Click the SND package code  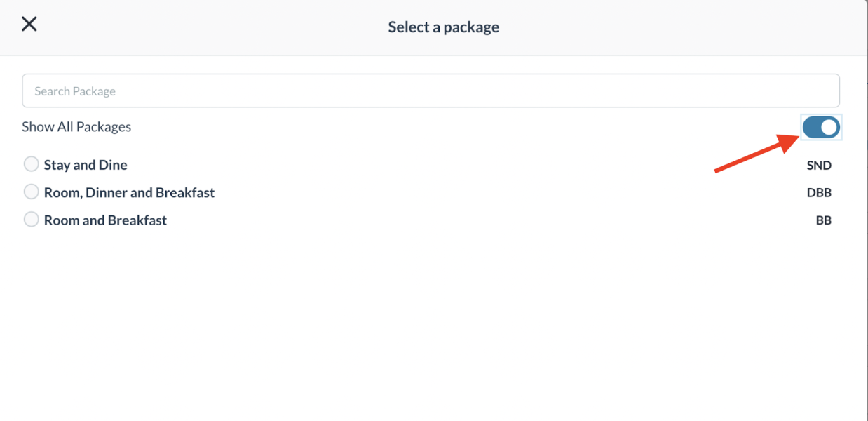[819, 166]
